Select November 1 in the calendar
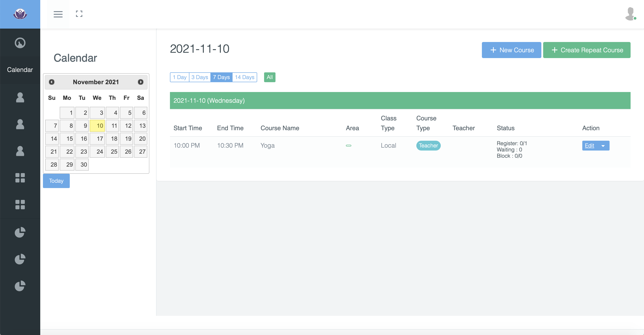The width and height of the screenshot is (644, 335). (x=67, y=113)
